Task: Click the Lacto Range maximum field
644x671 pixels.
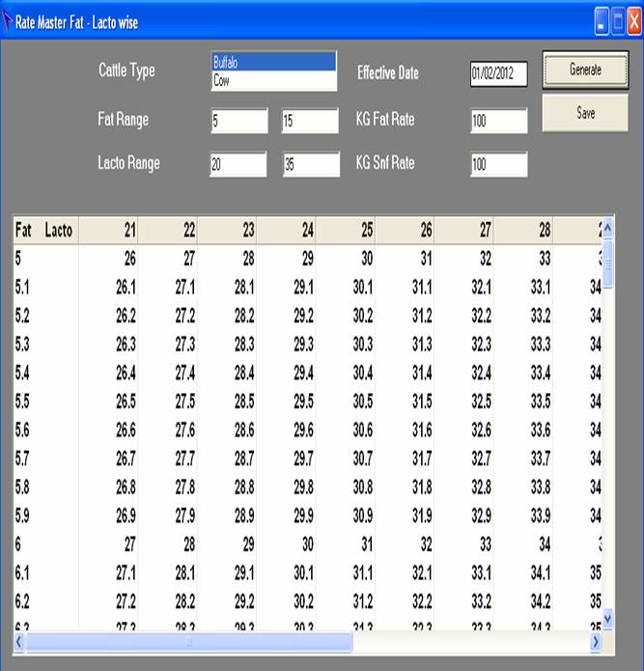Action: point(309,165)
